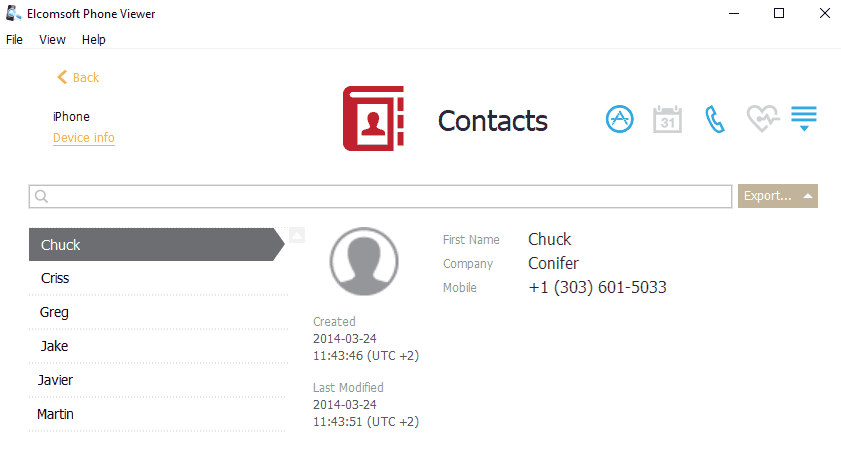This screenshot has width=841, height=466.
Task: Select the Criss contact
Action: pyautogui.click(x=56, y=278)
